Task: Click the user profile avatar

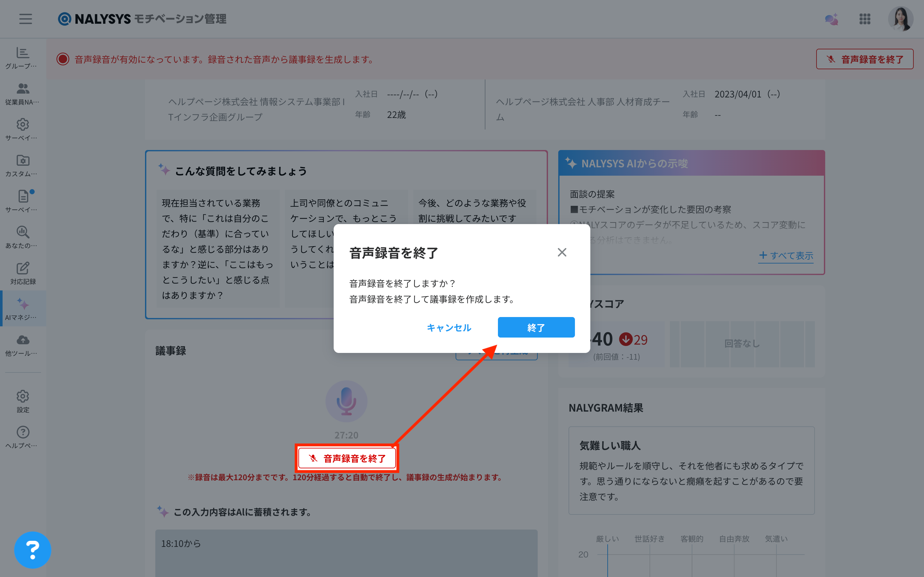Action: tap(900, 19)
